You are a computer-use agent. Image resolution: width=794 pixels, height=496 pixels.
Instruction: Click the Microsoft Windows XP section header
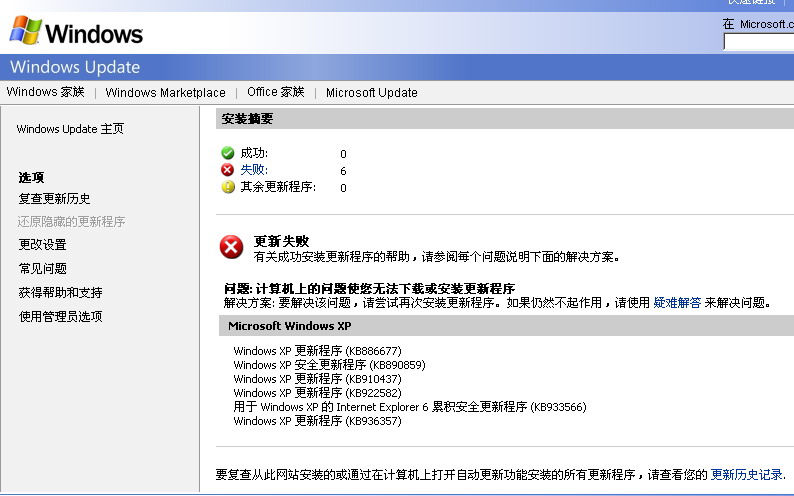[506, 326]
